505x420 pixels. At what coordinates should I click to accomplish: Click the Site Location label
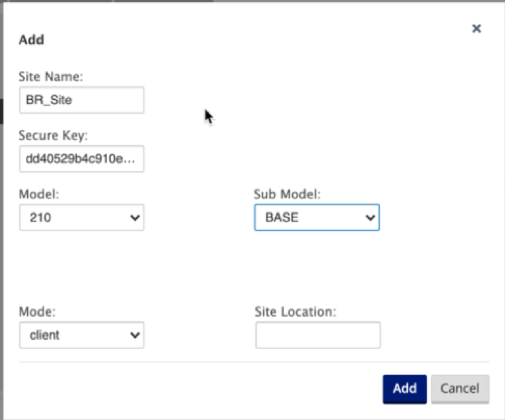(x=296, y=312)
